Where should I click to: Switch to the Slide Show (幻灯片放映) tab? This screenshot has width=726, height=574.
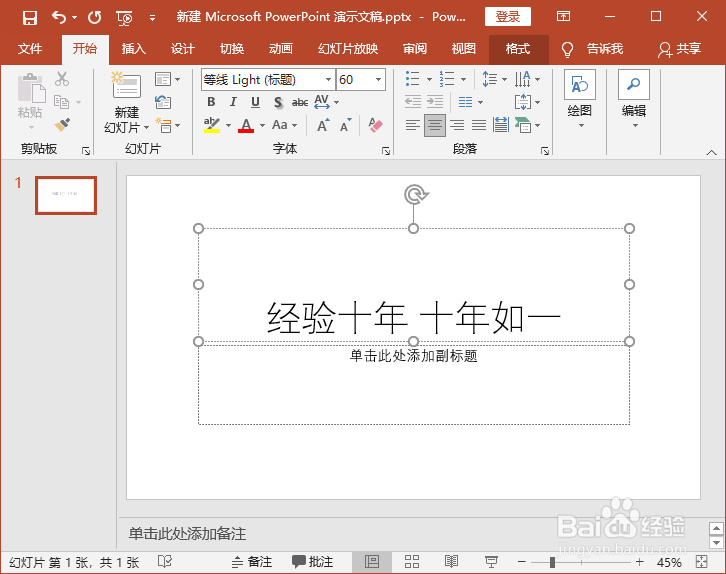348,49
